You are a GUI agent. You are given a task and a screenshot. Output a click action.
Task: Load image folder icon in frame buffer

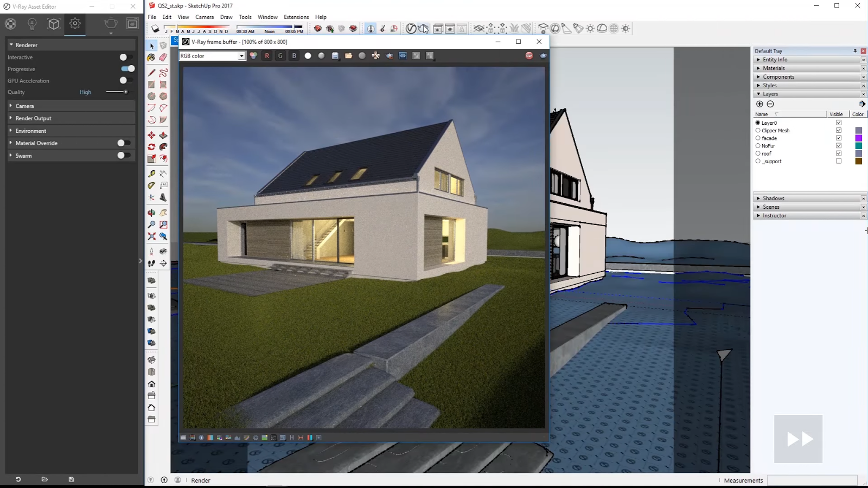[348, 56]
